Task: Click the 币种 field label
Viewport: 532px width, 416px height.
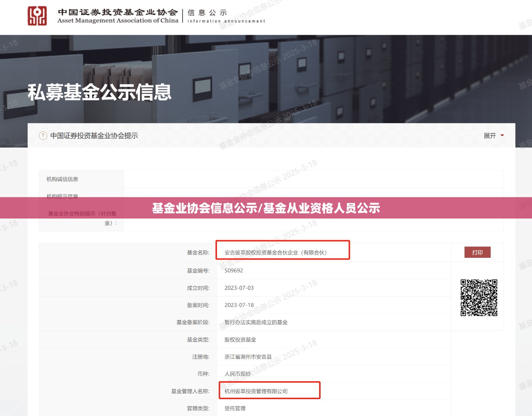Action: [x=204, y=374]
